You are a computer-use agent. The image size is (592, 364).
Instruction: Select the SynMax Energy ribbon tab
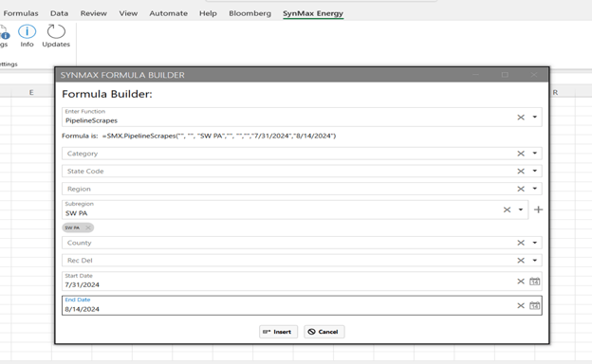(x=313, y=13)
